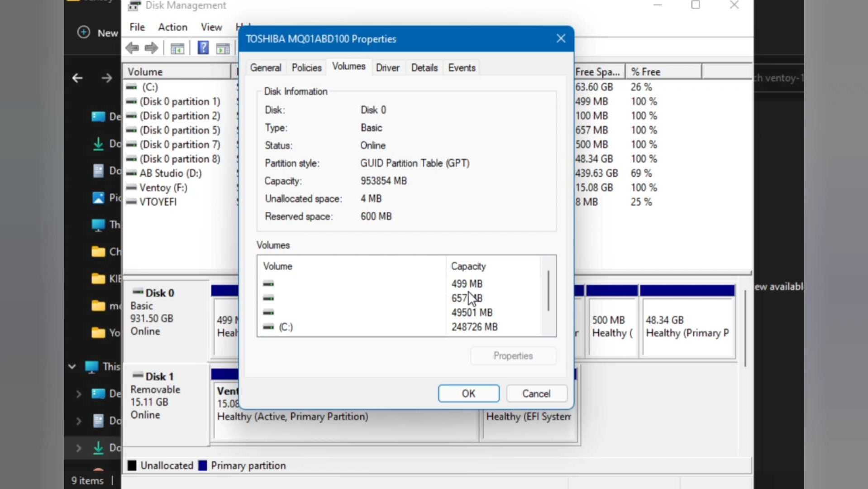Click the Free Space column header
868x489 pixels.
tap(599, 72)
